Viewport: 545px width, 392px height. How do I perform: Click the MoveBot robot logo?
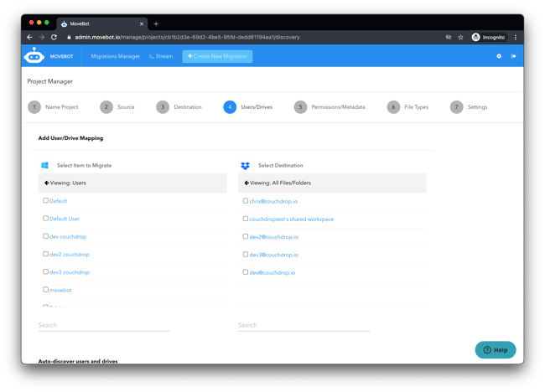[x=34, y=56]
